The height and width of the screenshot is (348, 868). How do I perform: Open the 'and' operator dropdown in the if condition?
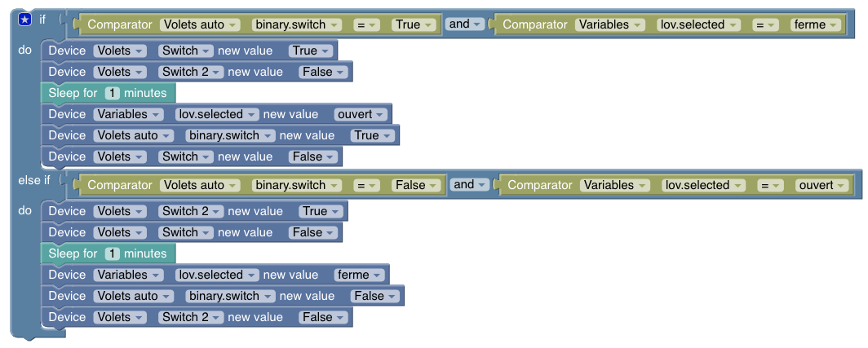[x=464, y=24]
